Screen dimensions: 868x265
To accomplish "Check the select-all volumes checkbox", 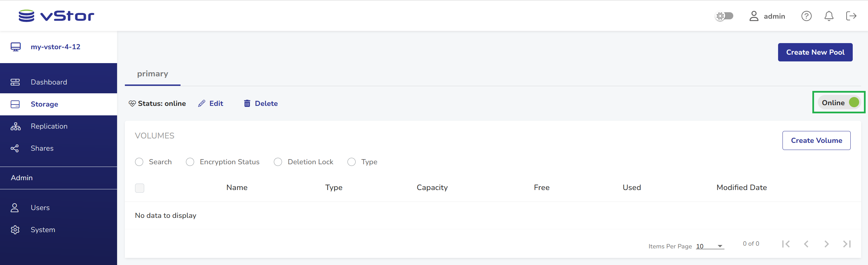I will pos(139,188).
